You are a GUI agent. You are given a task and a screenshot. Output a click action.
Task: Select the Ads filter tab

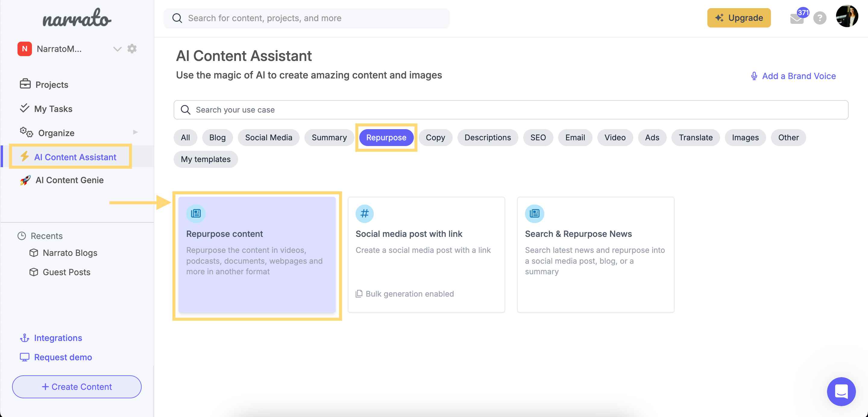click(x=652, y=137)
